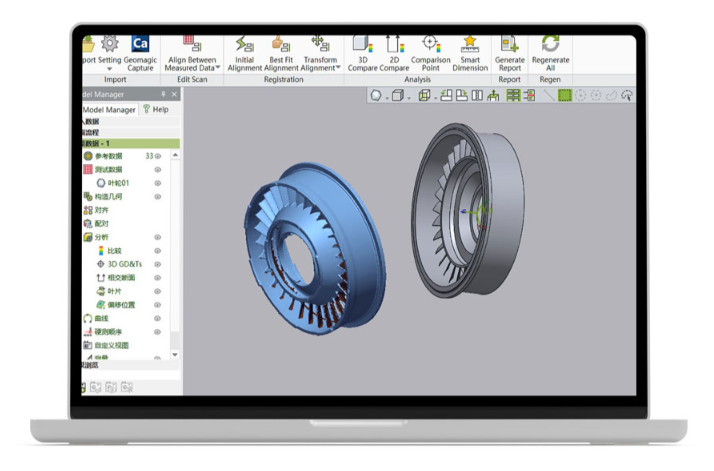This screenshot has width=714, height=471.
Task: Close the Model Manager panel
Action: point(174,94)
